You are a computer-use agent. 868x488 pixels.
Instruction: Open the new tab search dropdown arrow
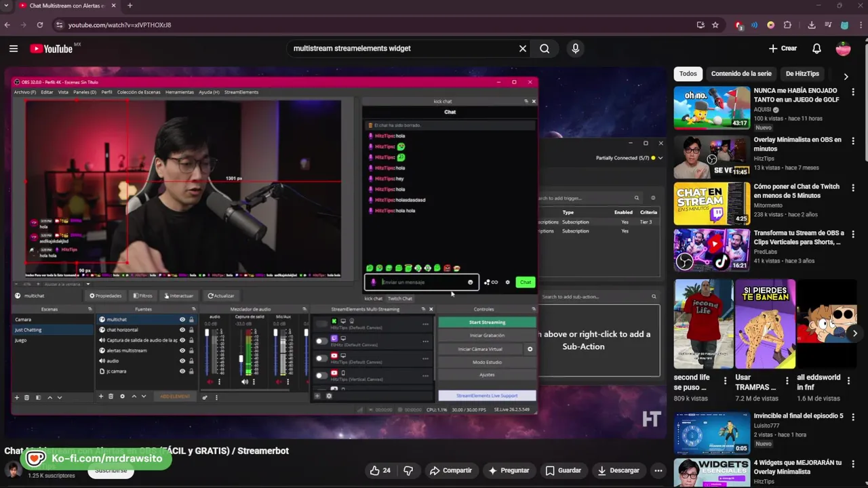click(x=7, y=5)
